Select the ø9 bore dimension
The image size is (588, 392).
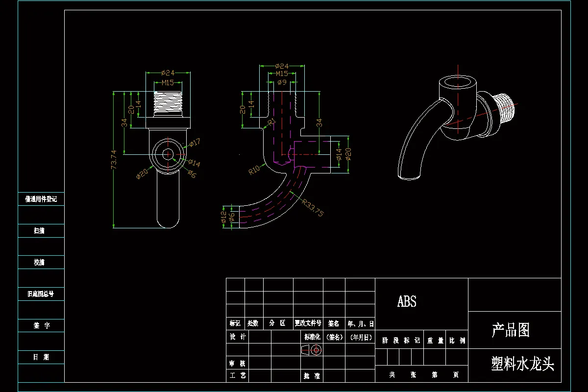pyautogui.click(x=282, y=82)
